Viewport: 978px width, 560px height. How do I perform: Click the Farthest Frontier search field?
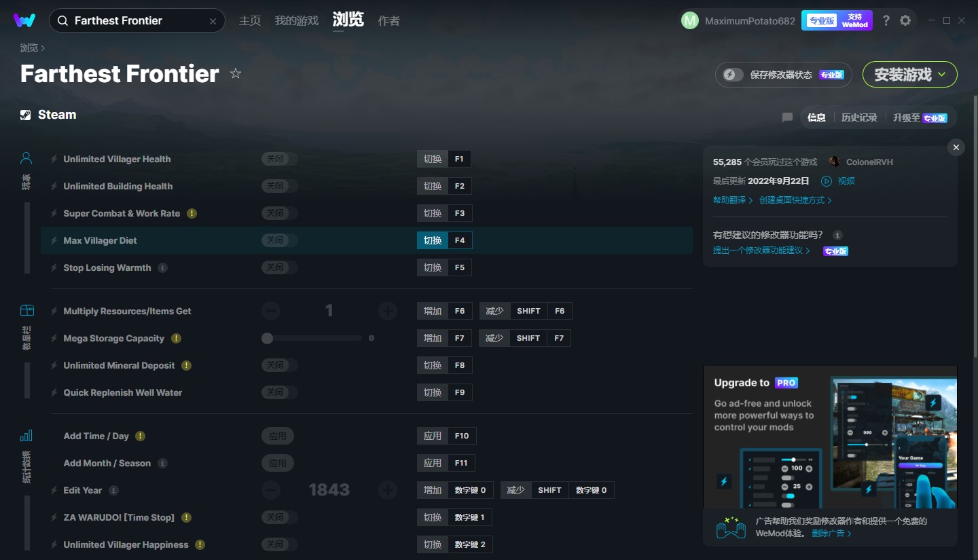[137, 21]
